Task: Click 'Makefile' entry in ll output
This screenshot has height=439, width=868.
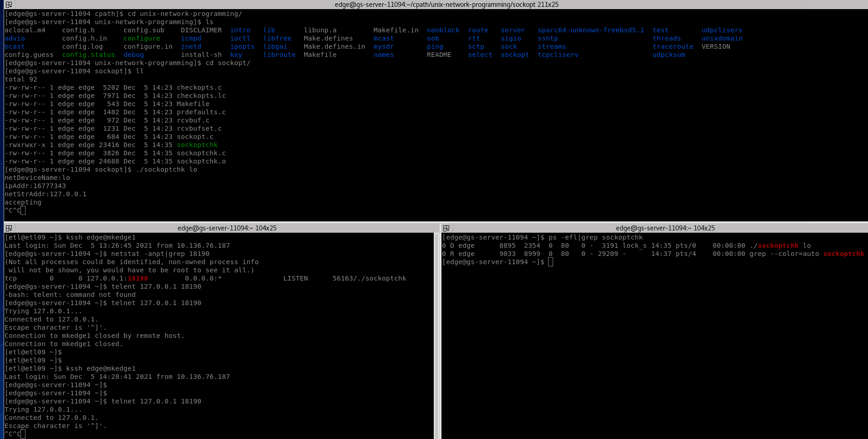Action: point(193,104)
